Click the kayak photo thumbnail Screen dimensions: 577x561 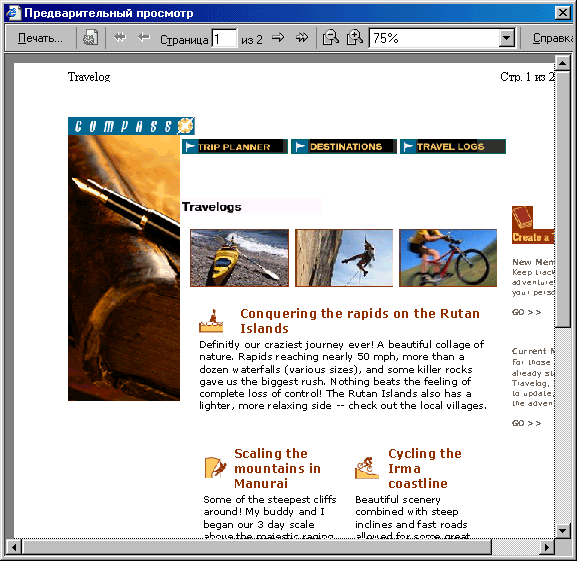pos(240,258)
